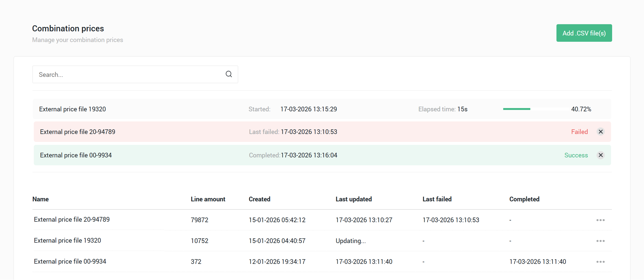The height and width of the screenshot is (280, 644).
Task: Sort by Completed column header
Action: click(x=524, y=199)
